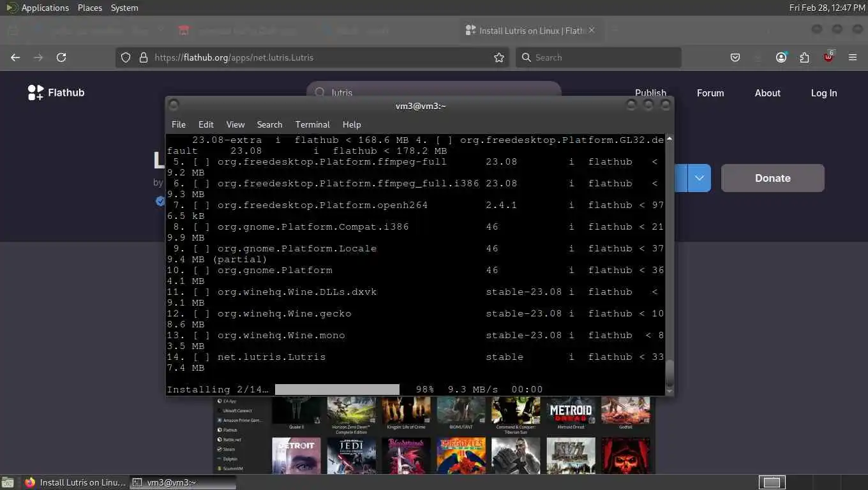Click the install progress bar in terminal

tap(337, 389)
